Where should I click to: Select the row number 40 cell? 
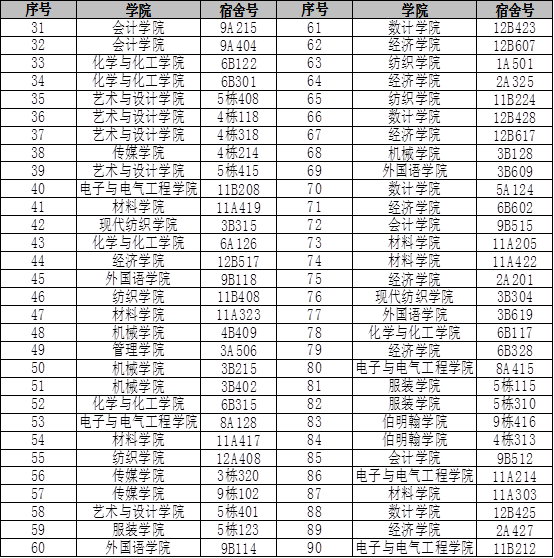(x=38, y=189)
